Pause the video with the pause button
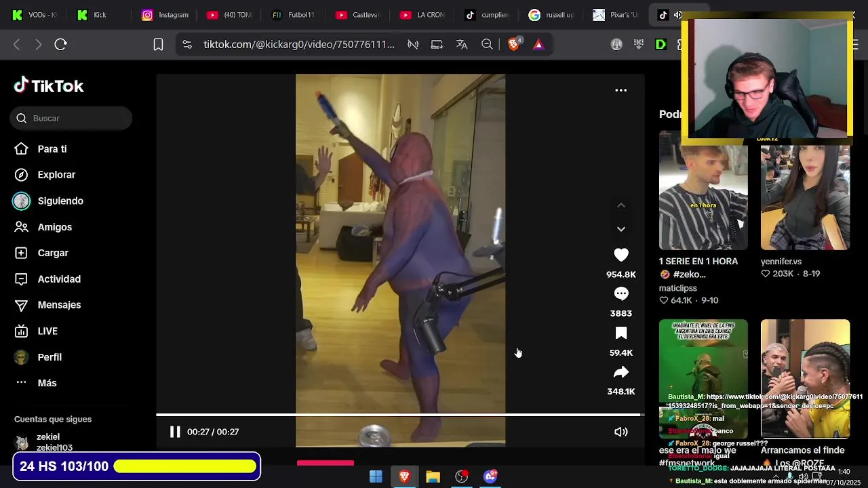Image resolution: width=868 pixels, height=488 pixels. point(175,432)
